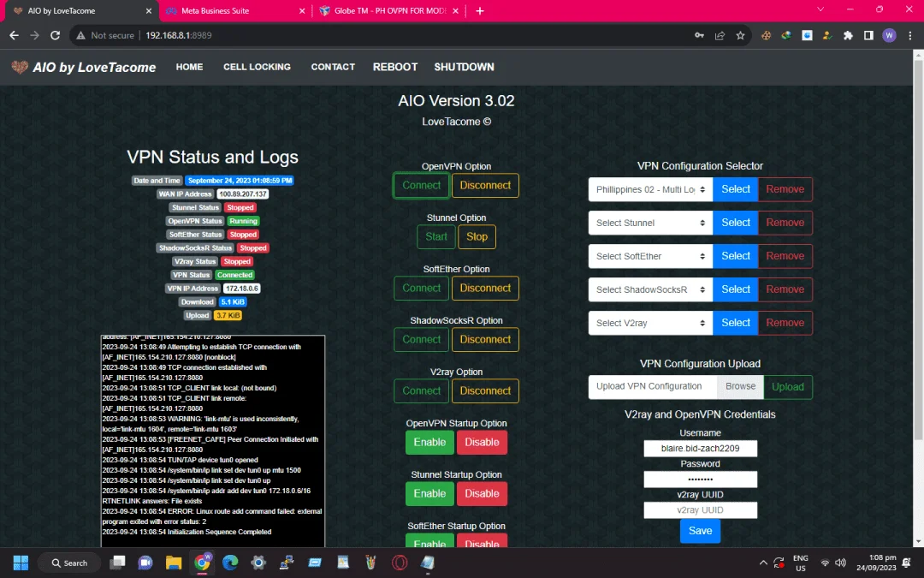924x578 pixels.
Task: Enable OpenVPN Startup Option
Action: 429,443
